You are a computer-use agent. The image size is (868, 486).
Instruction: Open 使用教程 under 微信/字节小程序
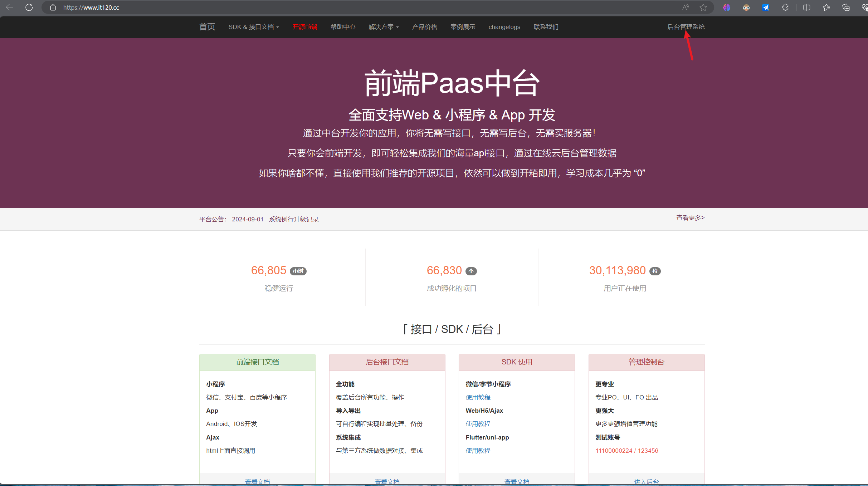click(x=478, y=397)
